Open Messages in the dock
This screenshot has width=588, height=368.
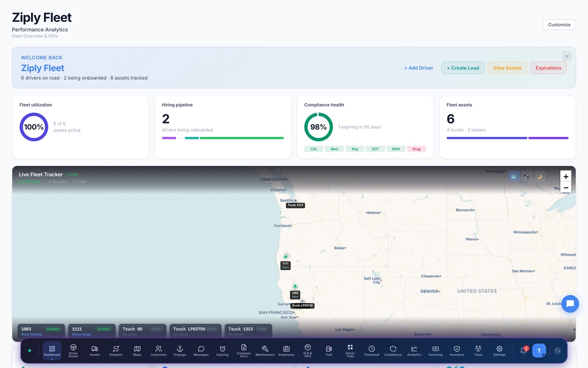point(201,351)
